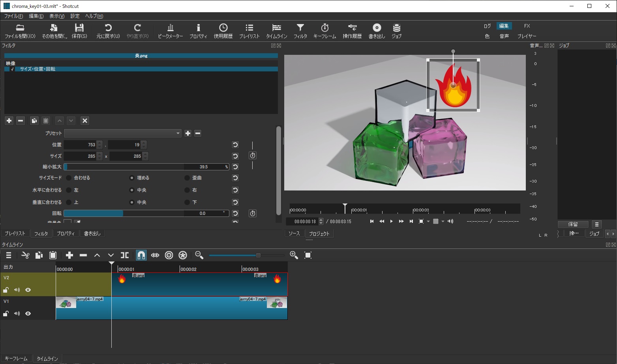
Task: Adjust timeline zoom slider
Action: tap(247, 255)
